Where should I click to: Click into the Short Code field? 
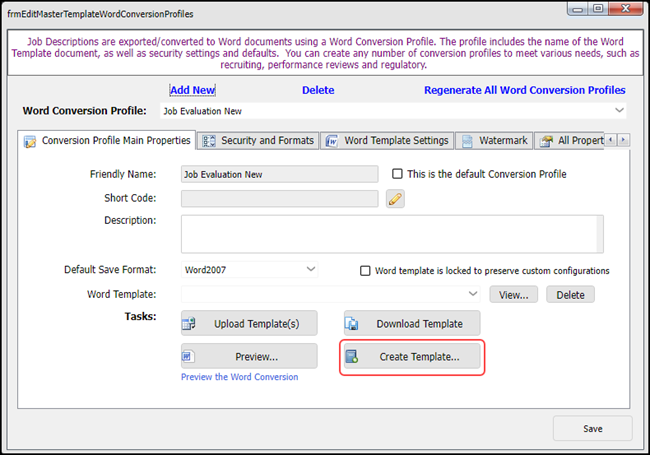pos(279,198)
